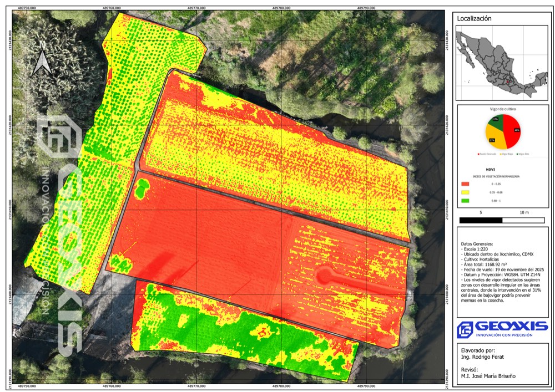Click 'Ubicado dentro de Xochimilco, CDMX' line
Viewport: 555px width, 392px height.
pyautogui.click(x=497, y=254)
